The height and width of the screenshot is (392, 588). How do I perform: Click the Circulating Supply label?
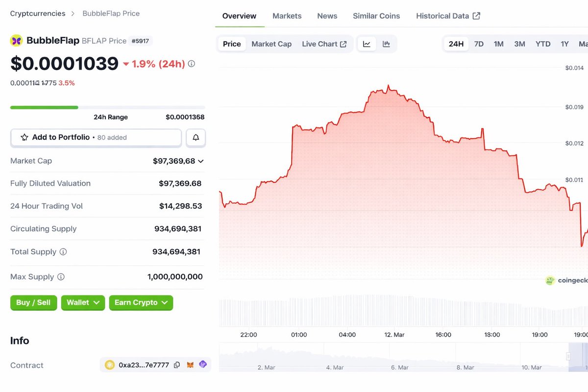44,229
